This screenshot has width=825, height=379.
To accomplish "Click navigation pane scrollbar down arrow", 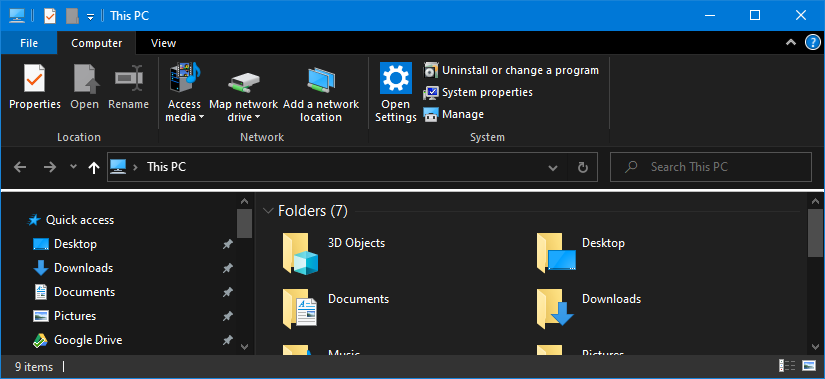I will tap(244, 346).
